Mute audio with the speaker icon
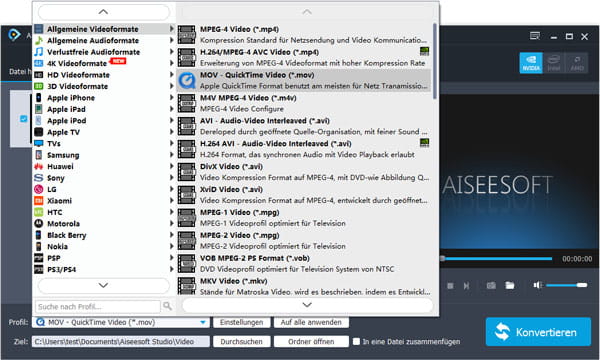This screenshot has width=600, height=360. click(x=538, y=285)
